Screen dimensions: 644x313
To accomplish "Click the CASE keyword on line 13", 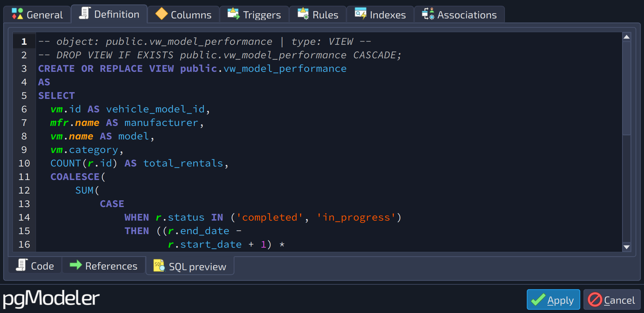I will pos(112,204).
